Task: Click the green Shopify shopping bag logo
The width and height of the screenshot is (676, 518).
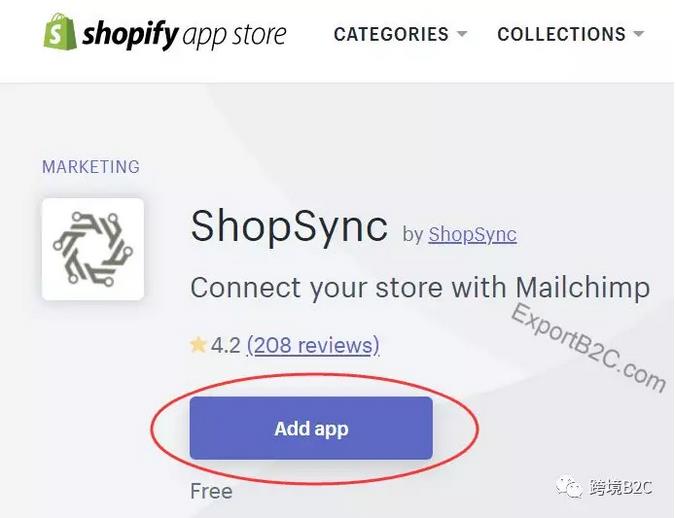Action: [60, 31]
